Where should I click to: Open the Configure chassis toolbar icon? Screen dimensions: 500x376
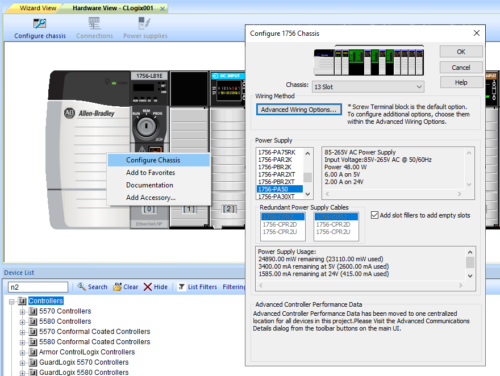[x=40, y=23]
